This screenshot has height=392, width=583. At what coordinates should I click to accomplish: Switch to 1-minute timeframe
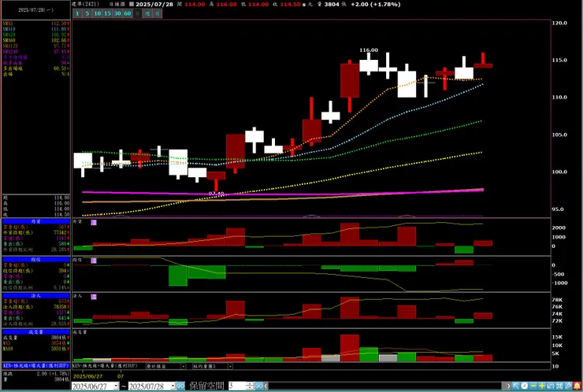[77, 13]
